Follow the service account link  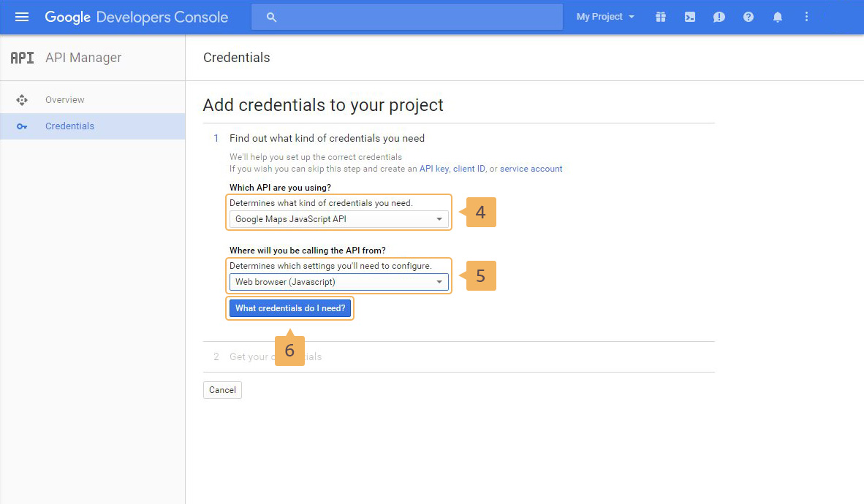(531, 169)
